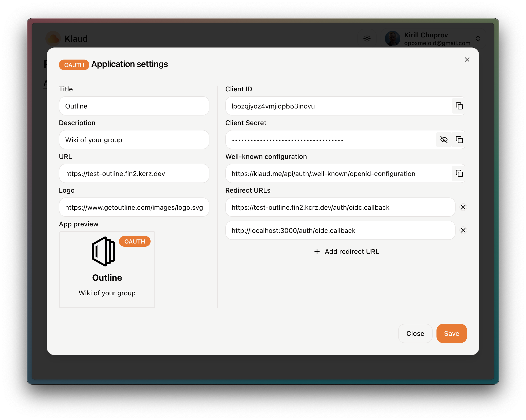This screenshot has height=420, width=526.
Task: Click the bold Outline name in preview
Action: click(107, 278)
